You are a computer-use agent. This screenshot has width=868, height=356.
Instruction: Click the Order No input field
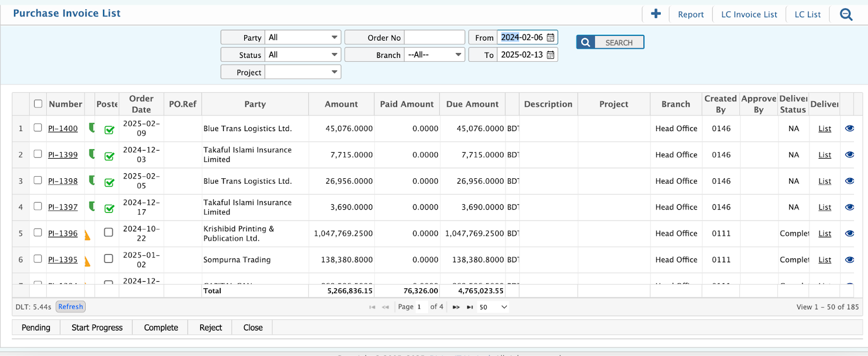(435, 37)
